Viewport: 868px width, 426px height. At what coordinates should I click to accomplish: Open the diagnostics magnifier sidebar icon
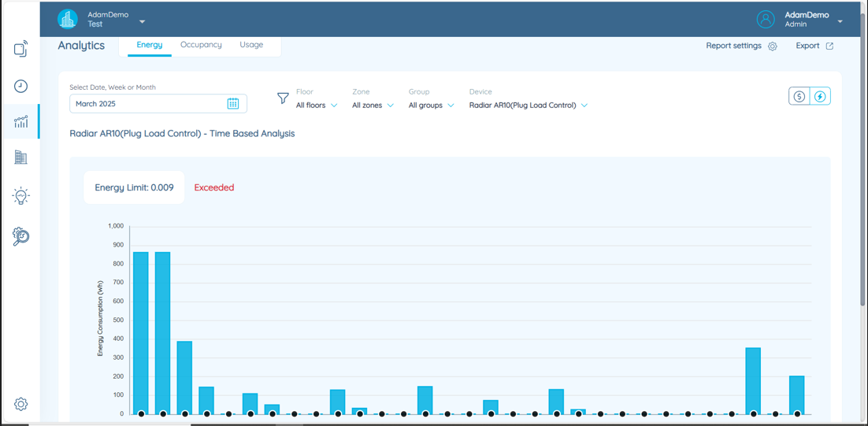[x=20, y=236]
